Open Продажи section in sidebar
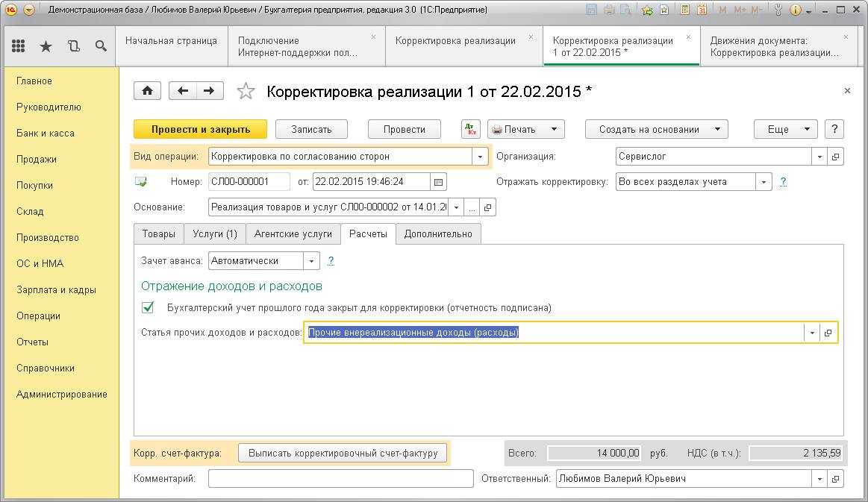Image resolution: width=868 pixels, height=502 pixels. pos(37,159)
